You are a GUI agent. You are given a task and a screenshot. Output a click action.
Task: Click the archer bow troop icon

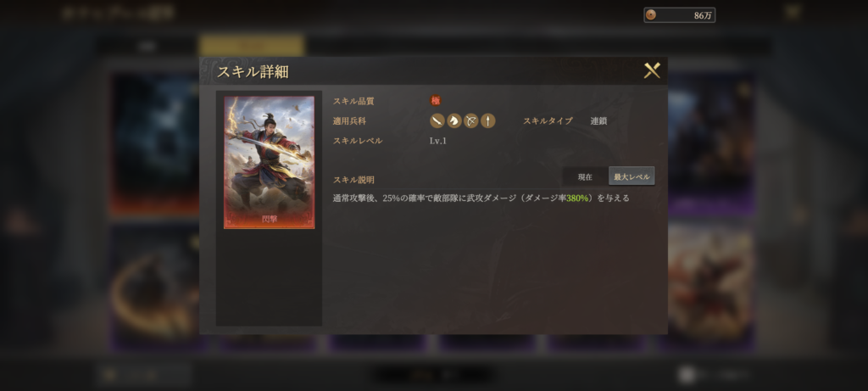471,120
